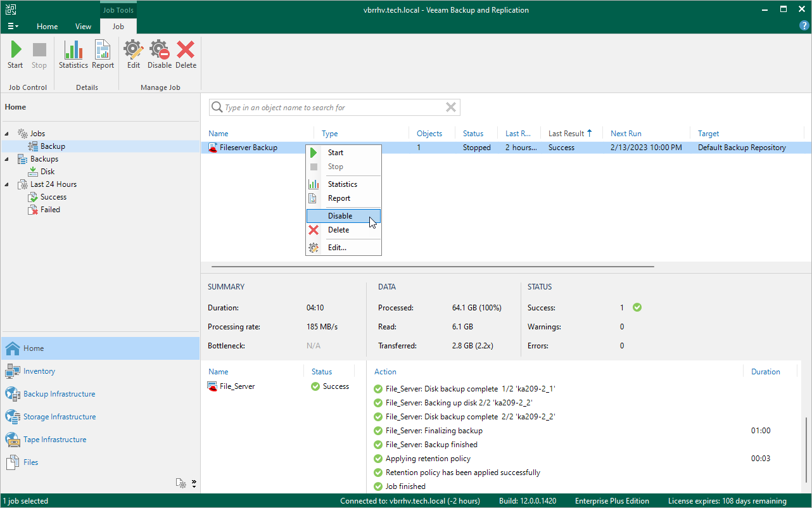Choose Disable in the context menu
The height and width of the screenshot is (508, 812).
point(344,216)
